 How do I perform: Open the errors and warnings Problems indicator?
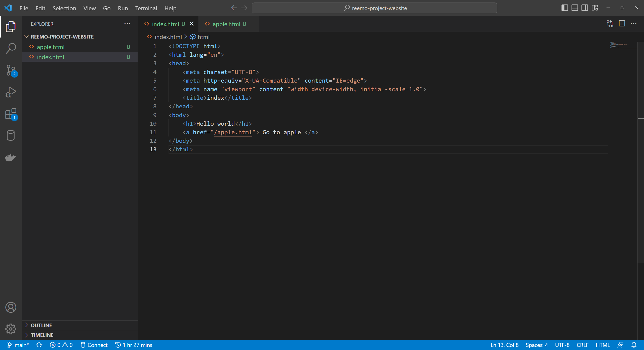(61, 345)
